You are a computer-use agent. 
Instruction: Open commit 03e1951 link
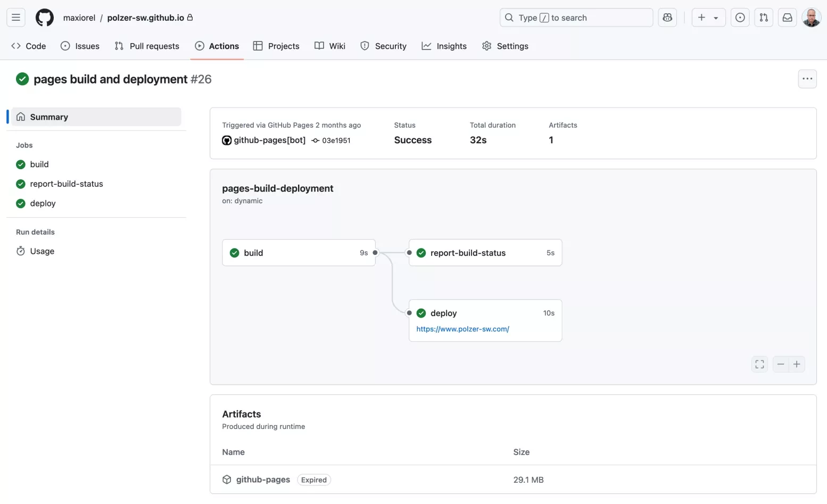[336, 141]
